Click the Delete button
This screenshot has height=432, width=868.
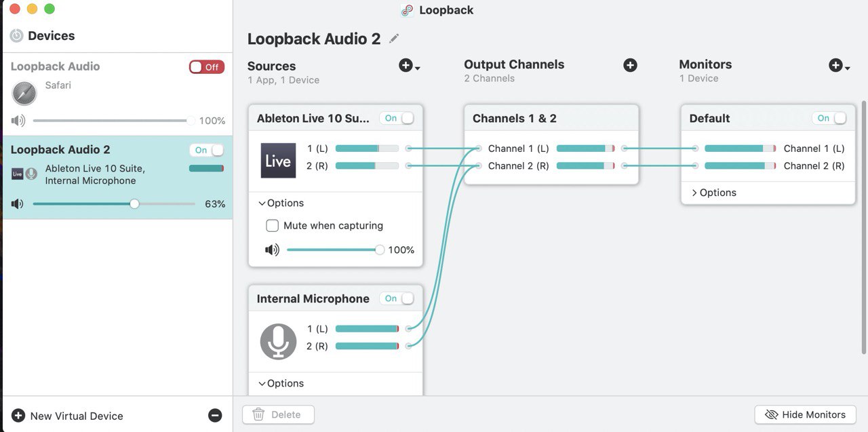pos(278,414)
